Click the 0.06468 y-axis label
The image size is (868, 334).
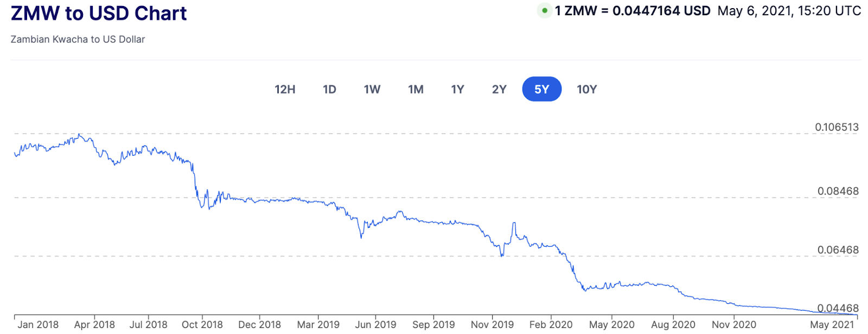838,250
